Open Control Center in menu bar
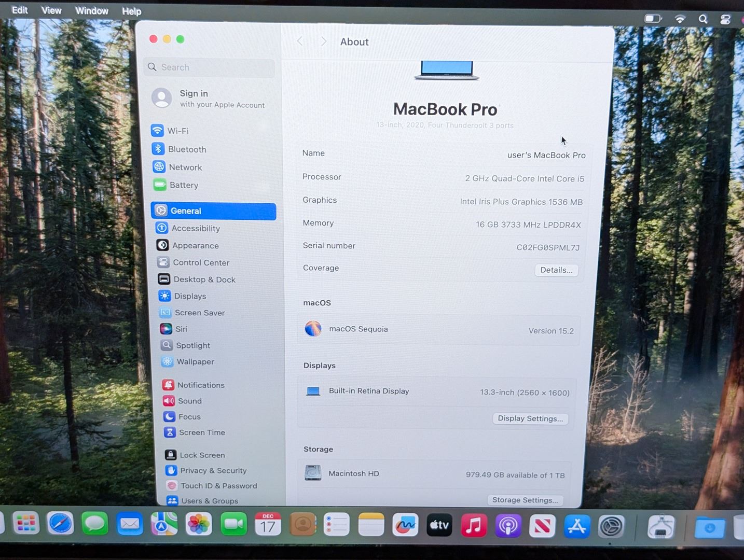This screenshot has height=560, width=744. pos(725,19)
